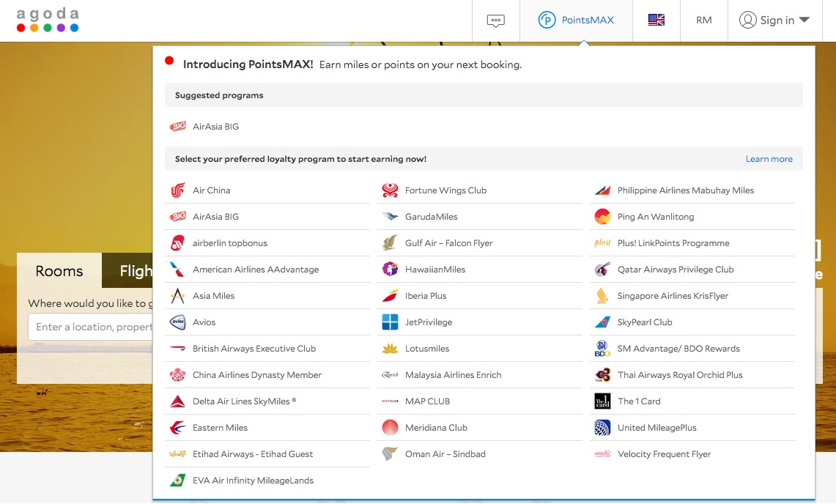Click the Lotusmiles golden lotus icon
Viewport: 836px width, 504px height.
[x=391, y=349]
